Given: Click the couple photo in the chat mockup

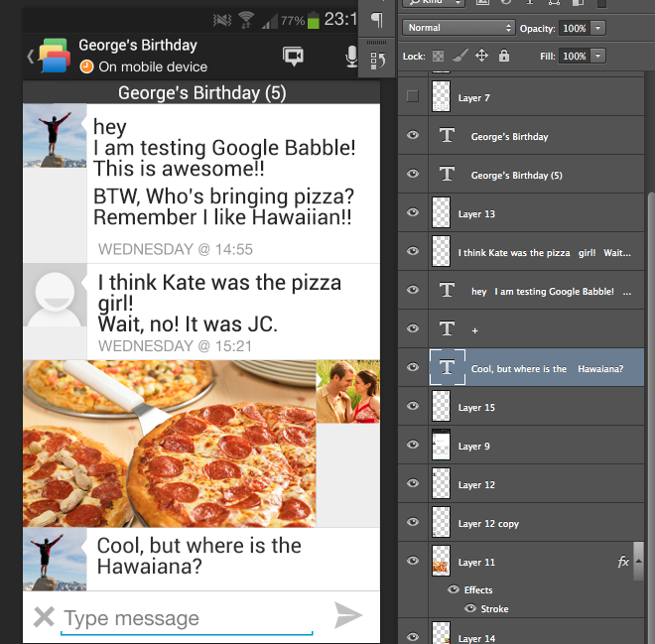Looking at the screenshot, I should click(348, 391).
